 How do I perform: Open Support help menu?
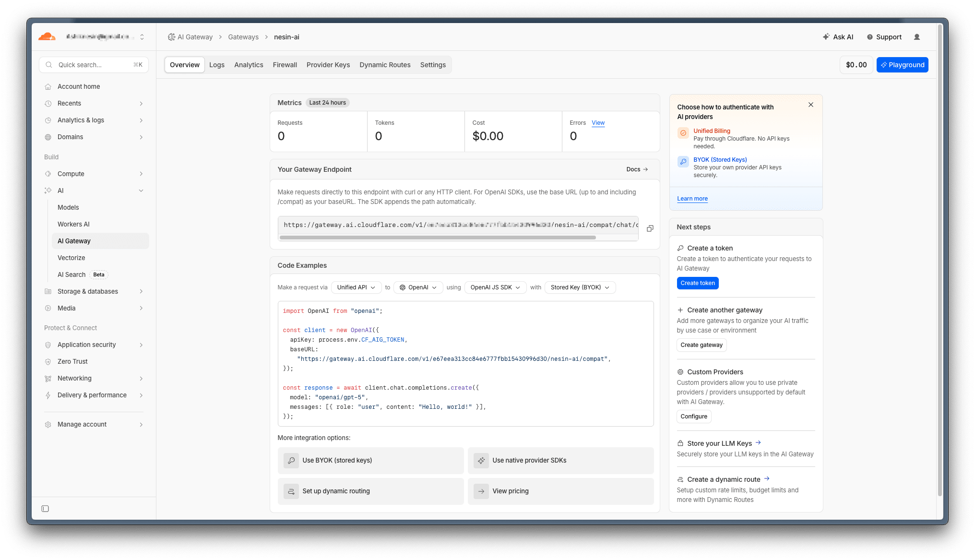tap(884, 37)
